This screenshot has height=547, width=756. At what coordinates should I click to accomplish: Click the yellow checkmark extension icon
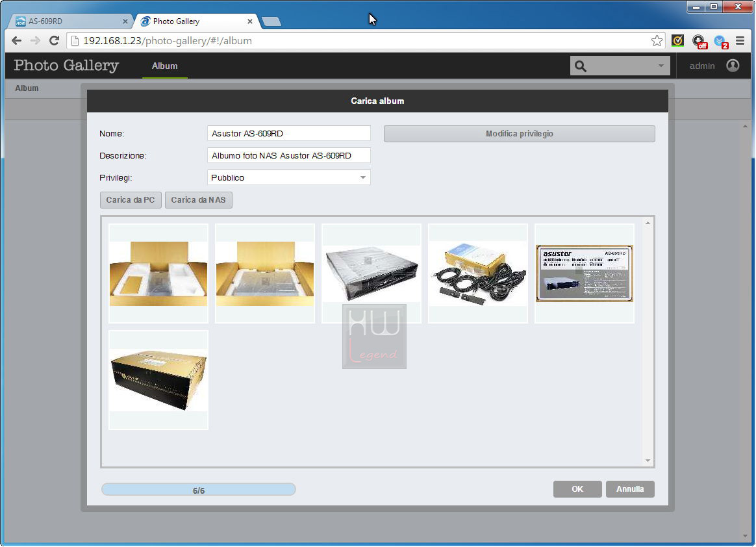point(677,41)
